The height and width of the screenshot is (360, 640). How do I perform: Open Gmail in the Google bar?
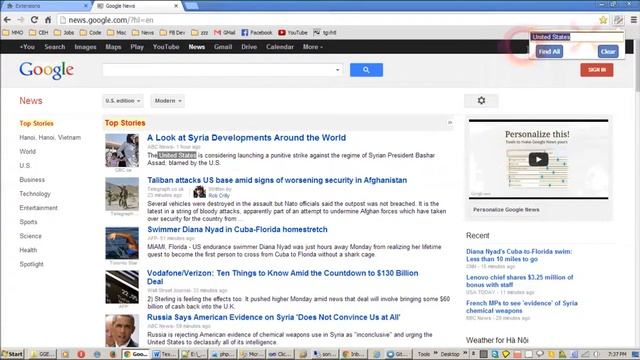pos(223,47)
